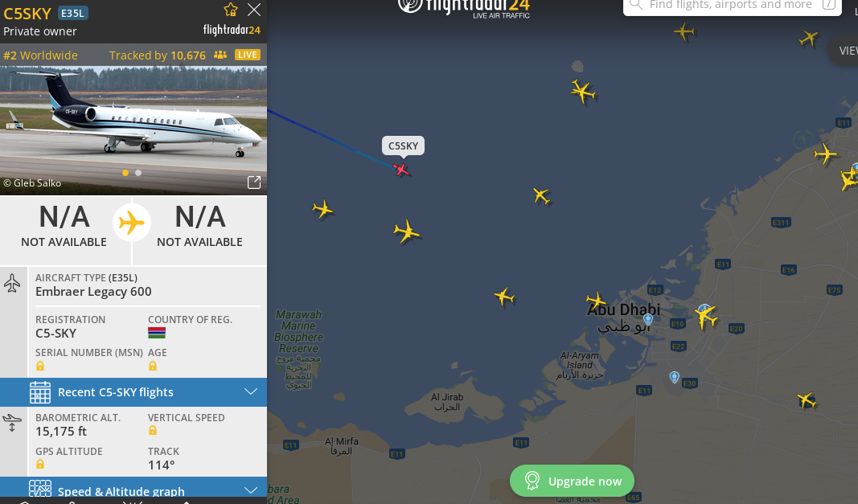Viewport: 858px width, 504px height.
Task: Click the Upgrade now button
Action: (x=572, y=481)
